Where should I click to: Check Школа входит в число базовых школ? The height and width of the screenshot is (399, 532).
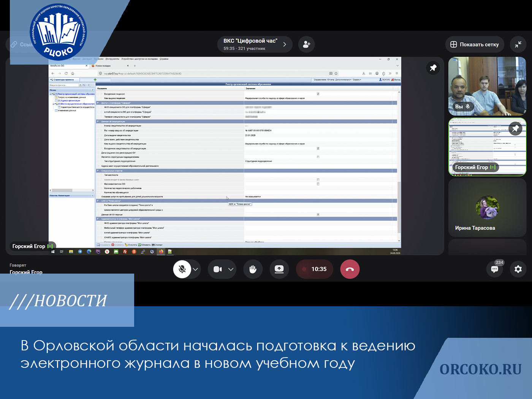[x=318, y=180]
